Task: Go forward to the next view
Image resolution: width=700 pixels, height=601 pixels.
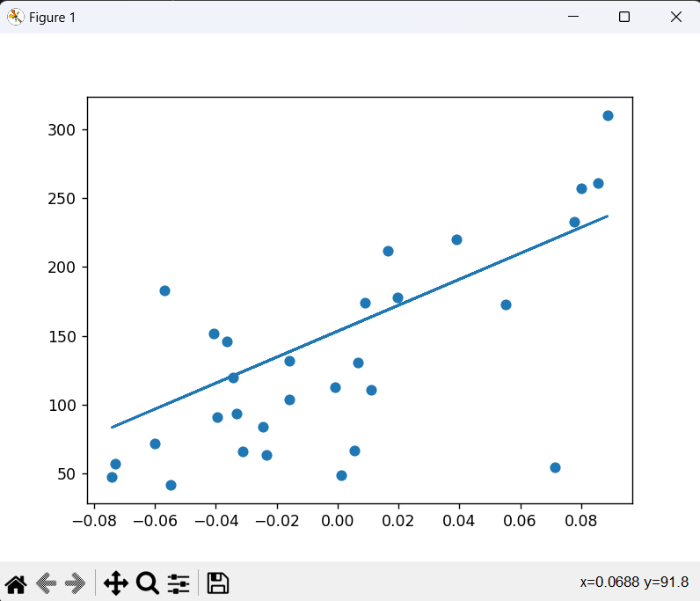Action: (x=76, y=583)
